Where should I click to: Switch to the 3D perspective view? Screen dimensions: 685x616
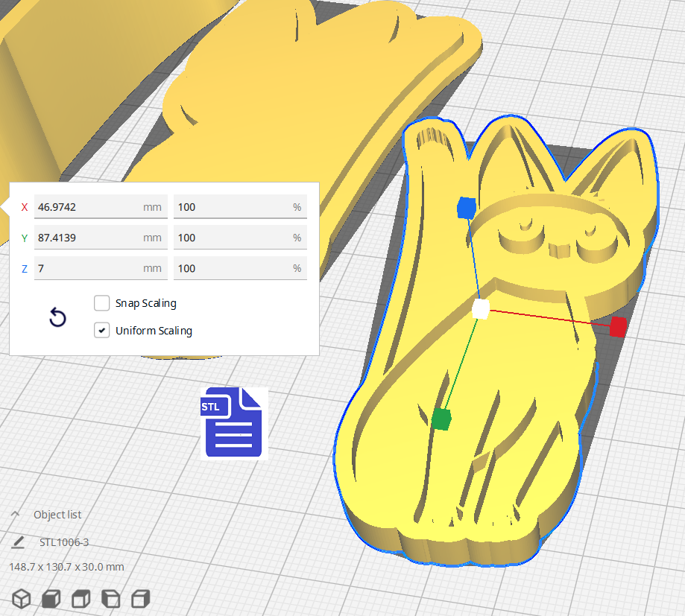tap(22, 598)
